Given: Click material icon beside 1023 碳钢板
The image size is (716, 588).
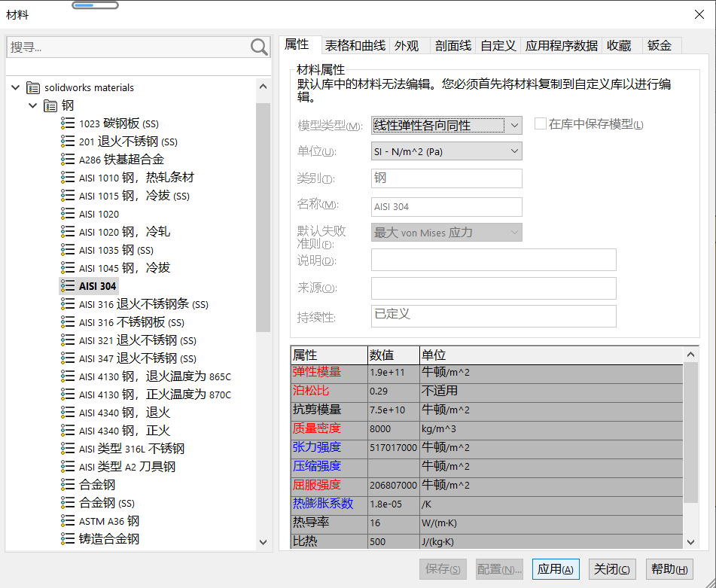Looking at the screenshot, I should pos(68,123).
